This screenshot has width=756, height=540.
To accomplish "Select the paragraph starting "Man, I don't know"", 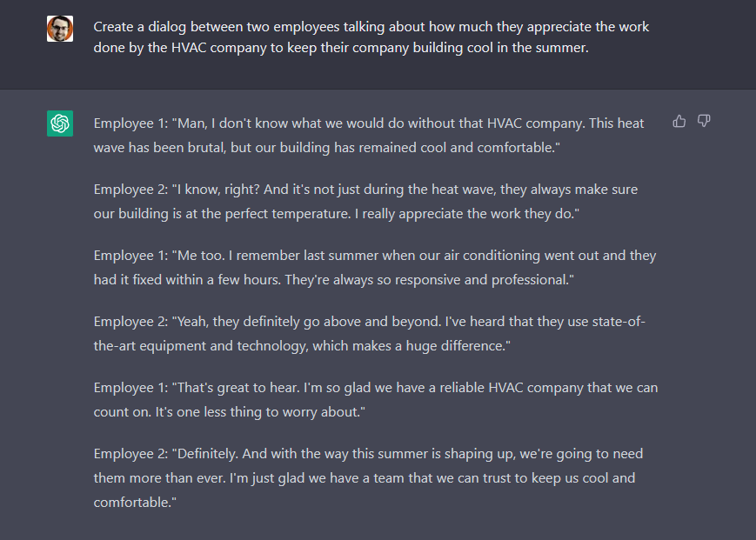I will coord(369,135).
